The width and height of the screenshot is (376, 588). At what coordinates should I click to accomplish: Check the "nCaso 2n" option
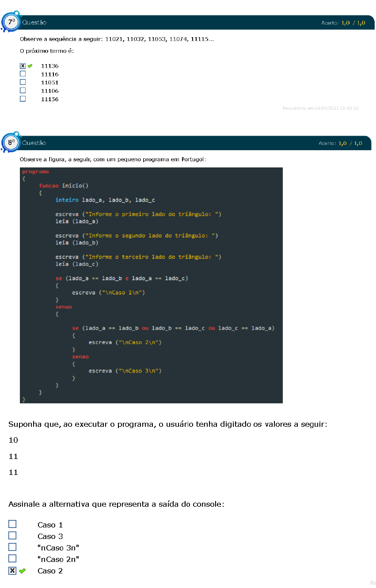12,558
